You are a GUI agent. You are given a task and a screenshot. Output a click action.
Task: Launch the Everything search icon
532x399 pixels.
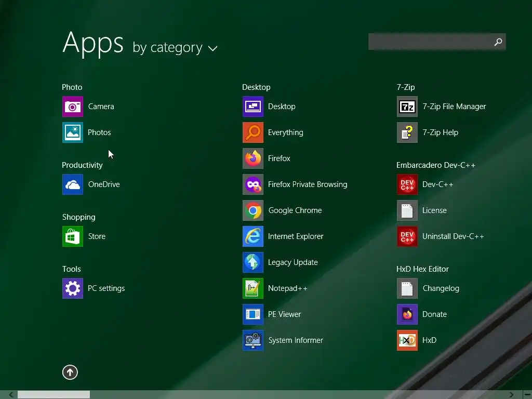[x=253, y=132]
